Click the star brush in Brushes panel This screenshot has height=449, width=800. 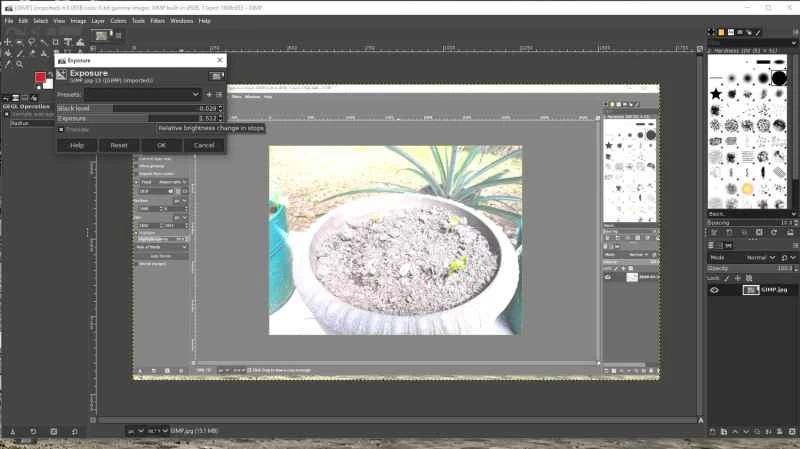(x=717, y=94)
